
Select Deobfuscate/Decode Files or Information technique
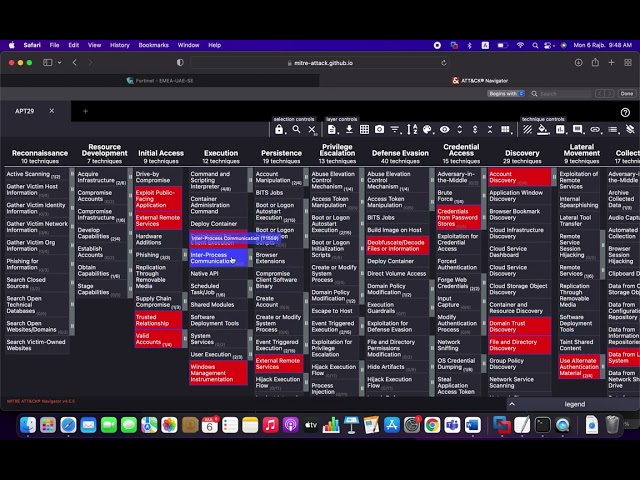397,245
